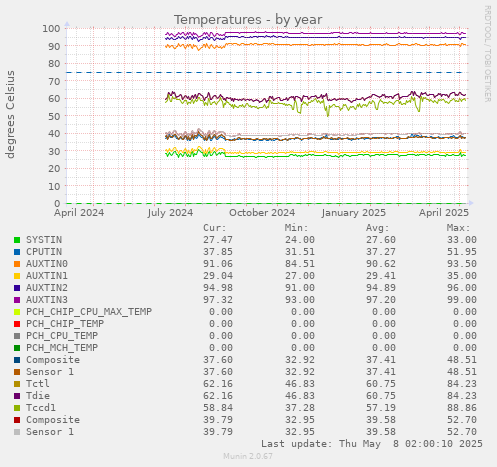This screenshot has width=497, height=467.
Task: Click the 100 y-axis tick label
Action: (x=51, y=29)
